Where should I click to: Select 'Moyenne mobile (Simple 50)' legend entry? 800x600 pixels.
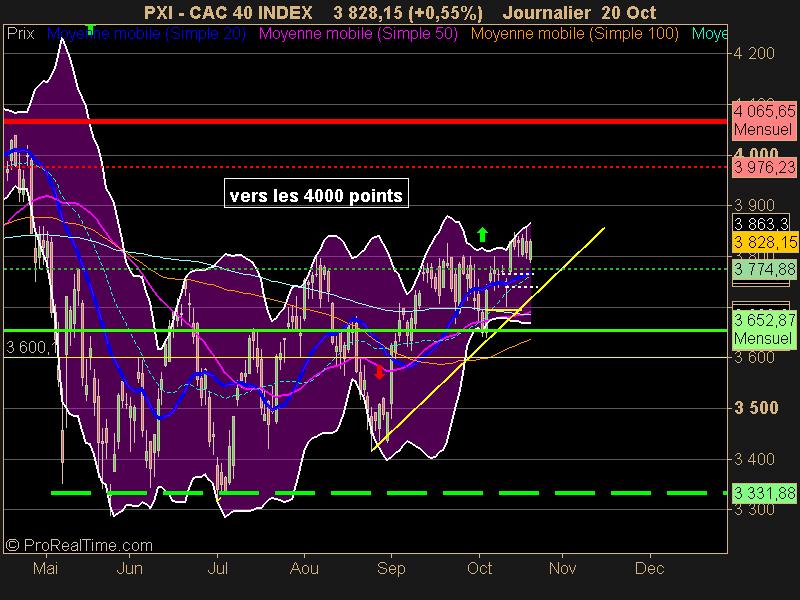[x=358, y=34]
